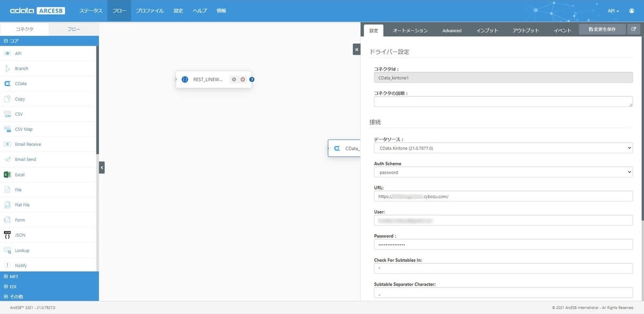Choose the Excel connector icon
This screenshot has height=314, width=644.
[x=8, y=175]
